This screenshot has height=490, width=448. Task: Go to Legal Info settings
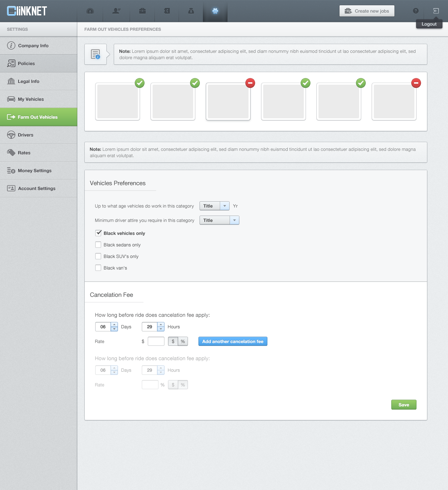click(38, 81)
